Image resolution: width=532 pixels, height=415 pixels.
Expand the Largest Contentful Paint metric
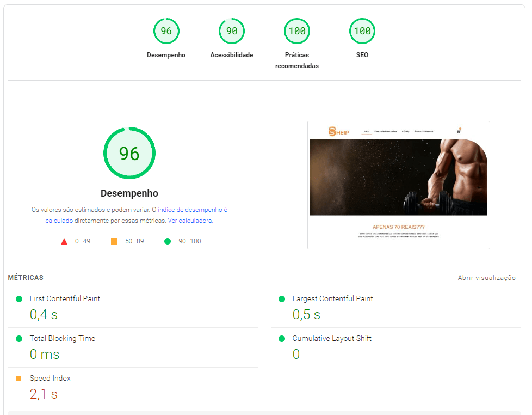click(332, 299)
